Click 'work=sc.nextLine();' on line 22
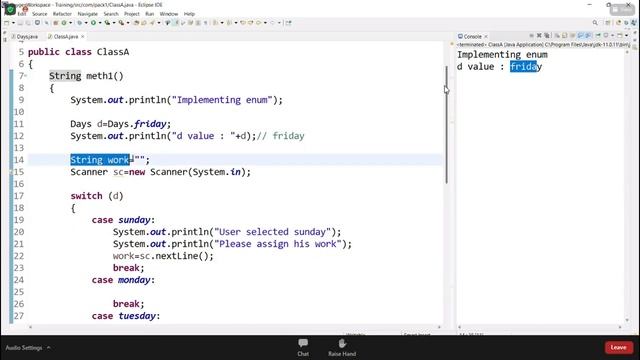 (163, 256)
